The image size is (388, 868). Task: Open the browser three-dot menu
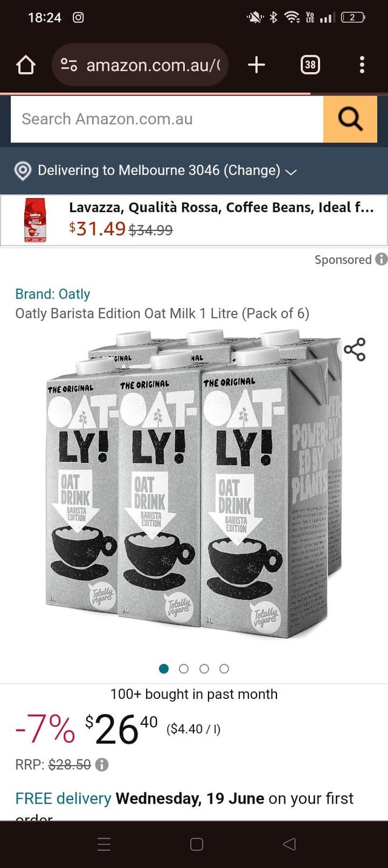[362, 65]
